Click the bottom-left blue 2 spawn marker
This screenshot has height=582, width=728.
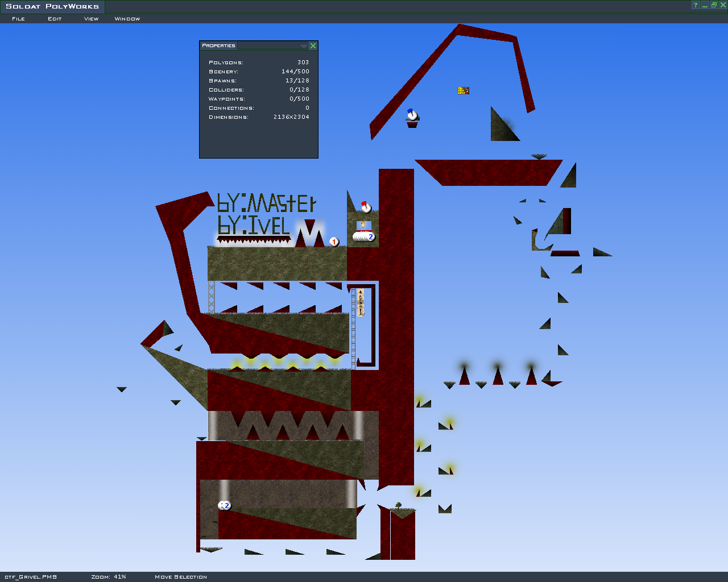pyautogui.click(x=225, y=505)
